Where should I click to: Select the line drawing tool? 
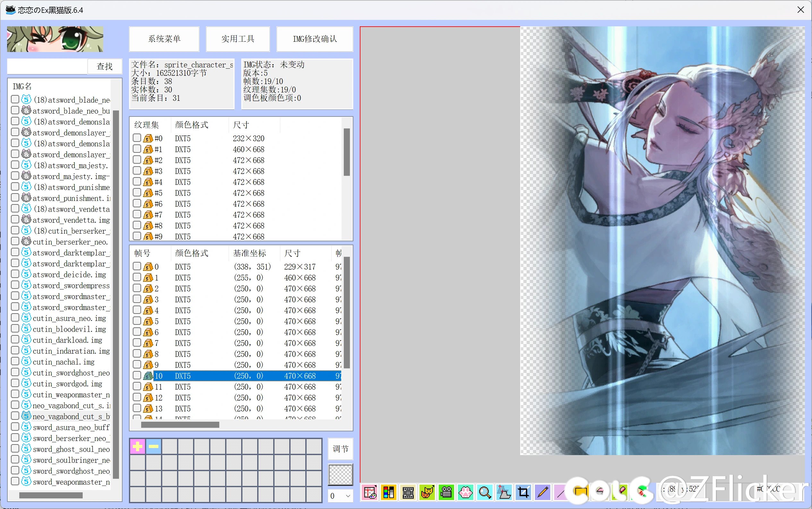click(560, 493)
